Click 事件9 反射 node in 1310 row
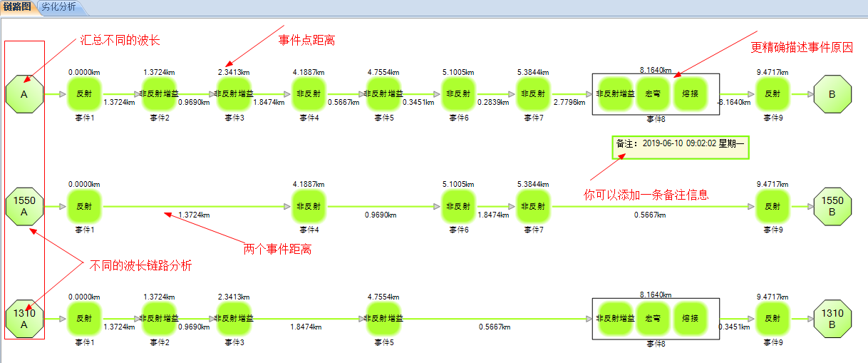The image size is (868, 363). (x=773, y=319)
